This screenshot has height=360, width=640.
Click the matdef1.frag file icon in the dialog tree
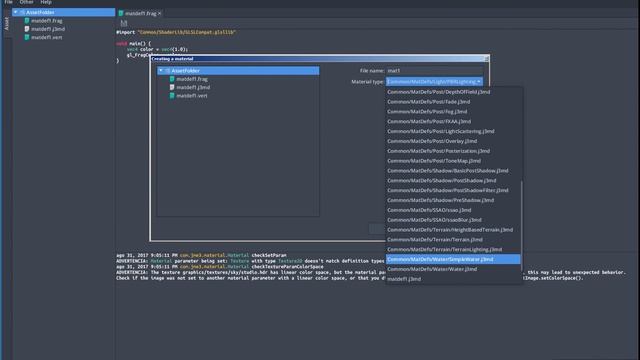pos(172,79)
